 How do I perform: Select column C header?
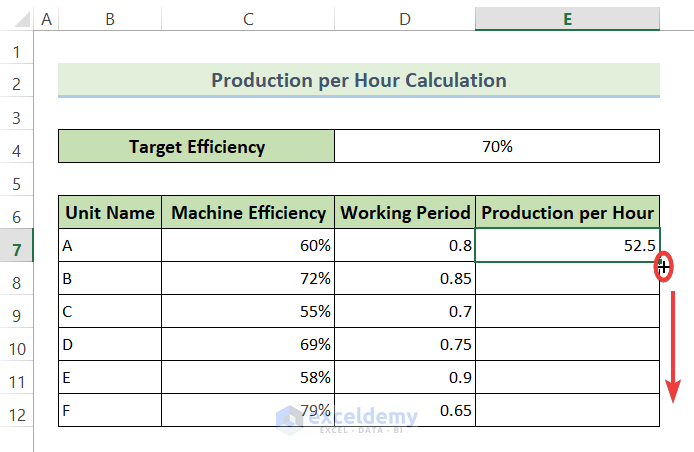coord(248,19)
